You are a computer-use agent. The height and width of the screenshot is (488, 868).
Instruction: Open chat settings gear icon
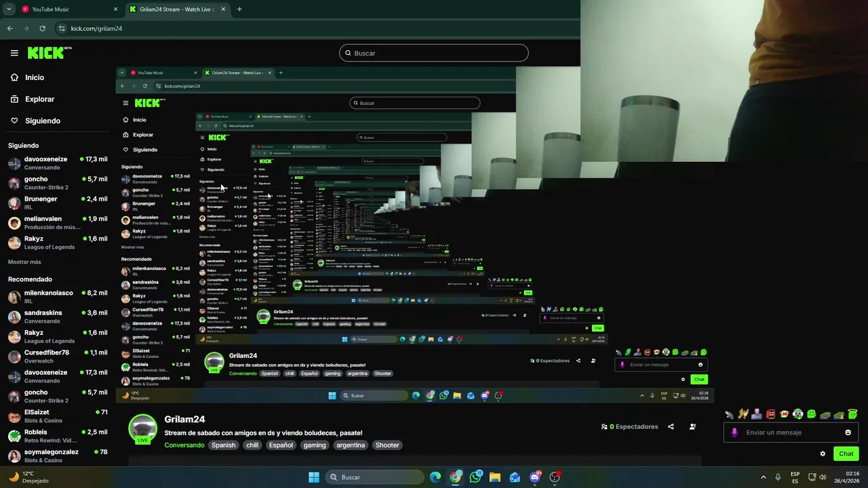[x=823, y=454]
